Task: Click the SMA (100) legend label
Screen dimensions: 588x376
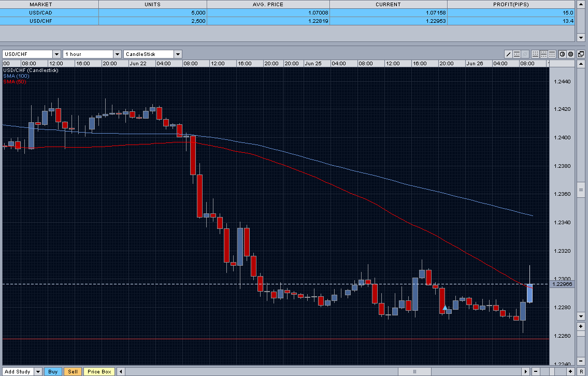Action: pos(16,76)
